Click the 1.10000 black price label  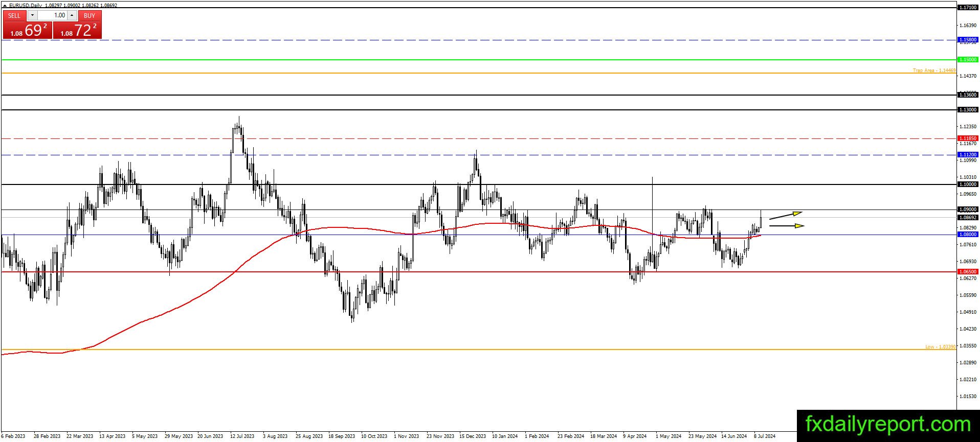(968, 184)
